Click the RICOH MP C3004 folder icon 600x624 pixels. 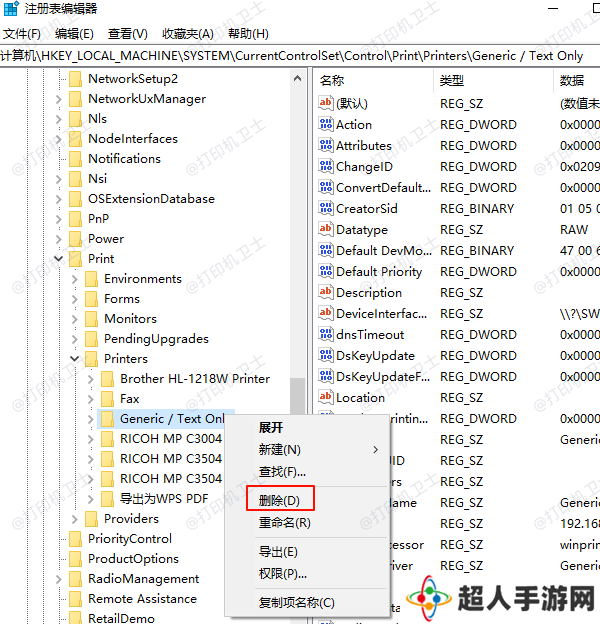[107, 439]
